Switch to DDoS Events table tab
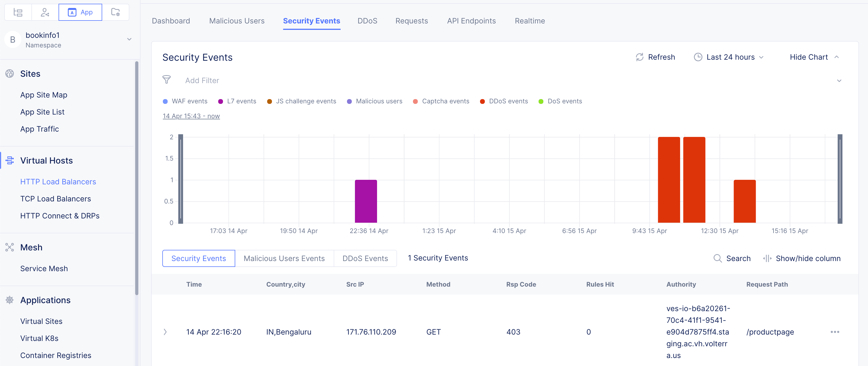The image size is (868, 366). coord(365,258)
